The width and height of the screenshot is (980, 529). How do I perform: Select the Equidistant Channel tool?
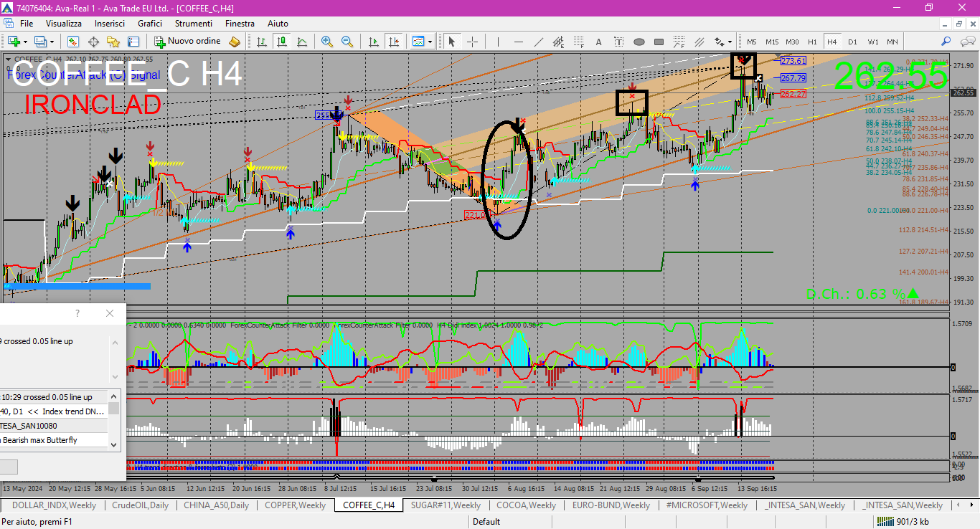pos(559,42)
